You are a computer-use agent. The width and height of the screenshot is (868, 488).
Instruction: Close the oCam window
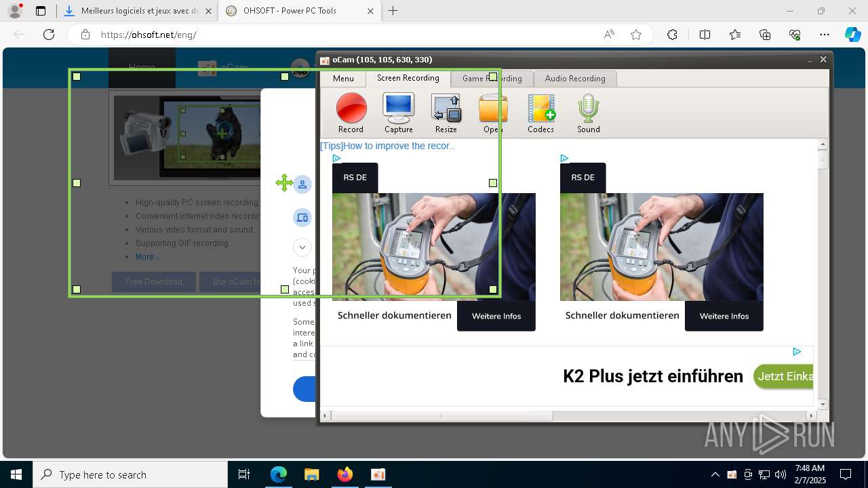[x=823, y=60]
